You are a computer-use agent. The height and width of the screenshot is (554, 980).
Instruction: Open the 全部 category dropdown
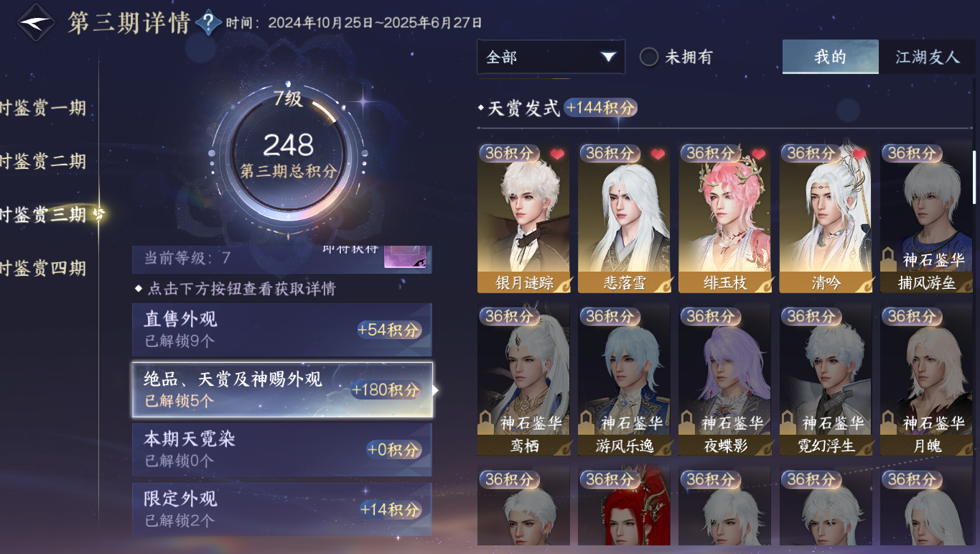point(551,57)
